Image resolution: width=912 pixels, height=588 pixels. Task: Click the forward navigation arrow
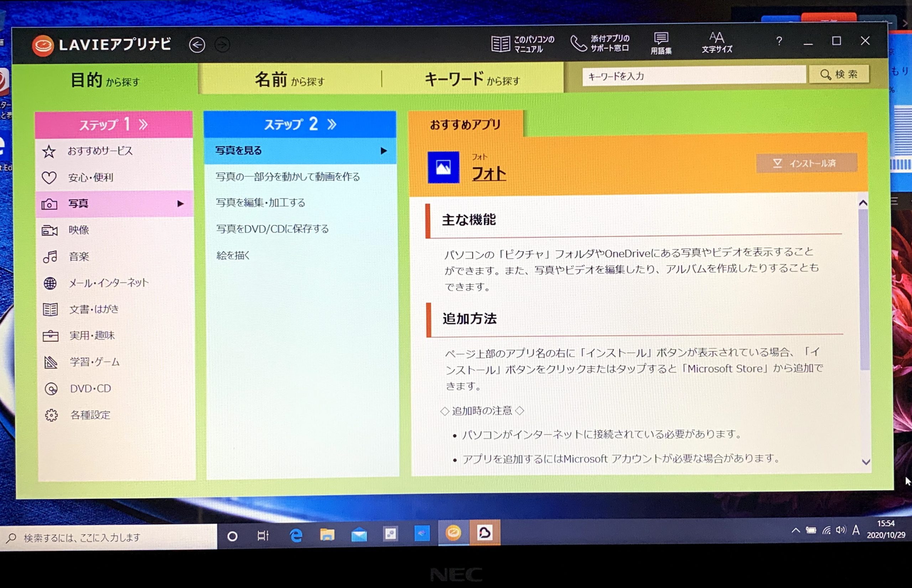coord(222,45)
